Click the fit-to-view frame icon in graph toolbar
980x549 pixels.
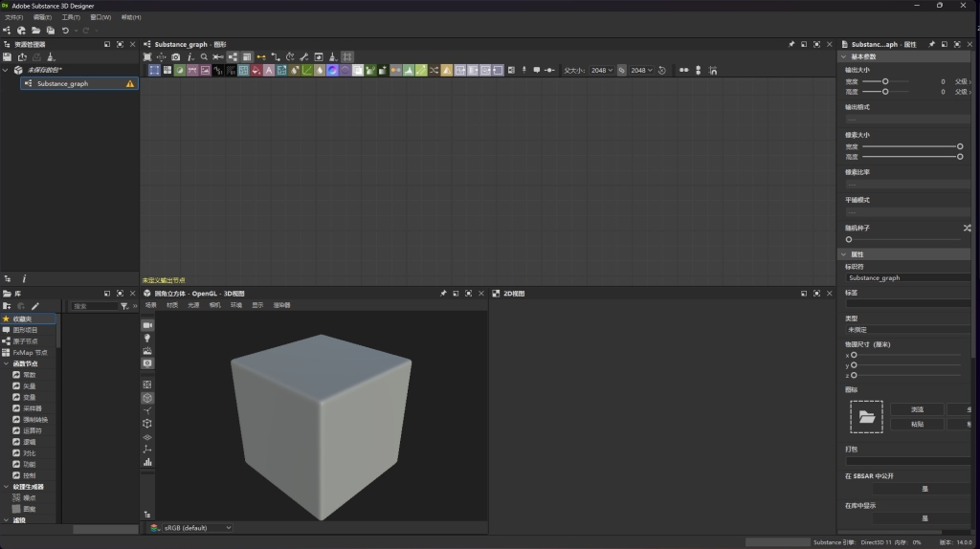pos(147,56)
